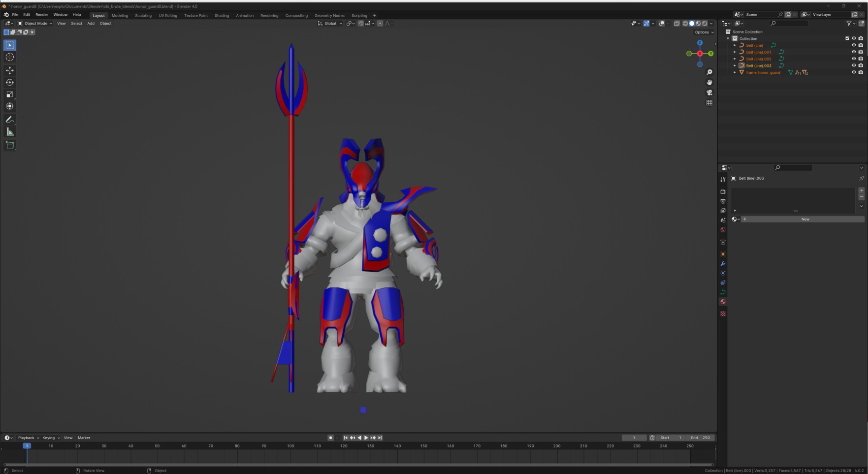Open the viewport Options dropdown
Image resolution: width=868 pixels, height=474 pixels.
click(704, 32)
